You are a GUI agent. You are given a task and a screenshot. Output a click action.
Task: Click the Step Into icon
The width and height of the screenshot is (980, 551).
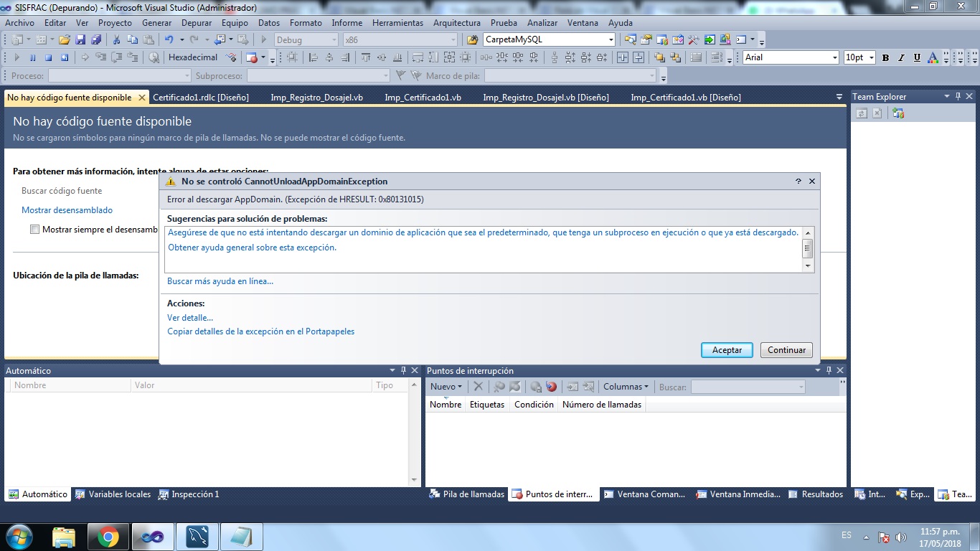(101, 57)
